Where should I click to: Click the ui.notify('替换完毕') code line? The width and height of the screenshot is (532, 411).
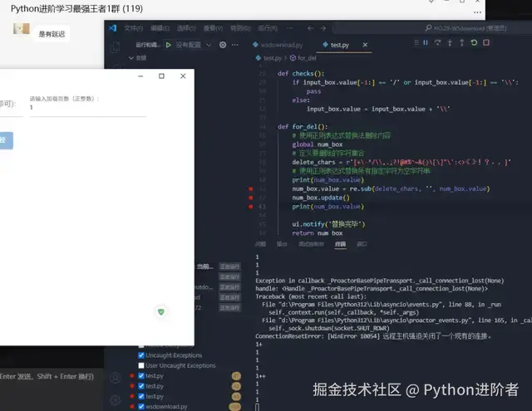click(x=328, y=224)
